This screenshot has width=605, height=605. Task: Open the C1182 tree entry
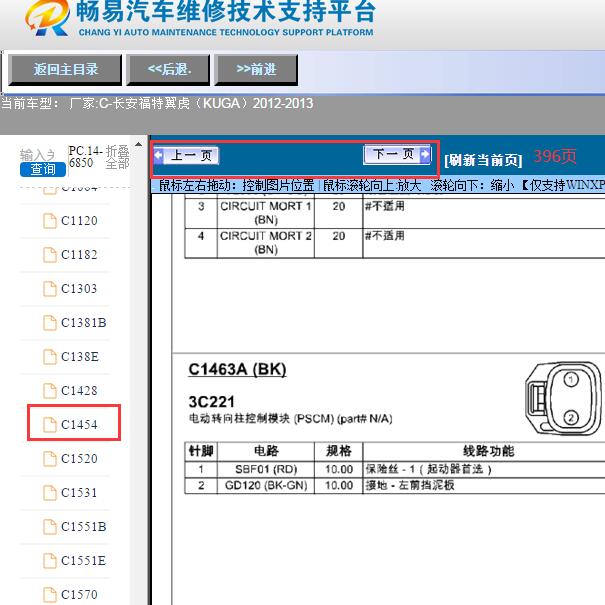[79, 255]
